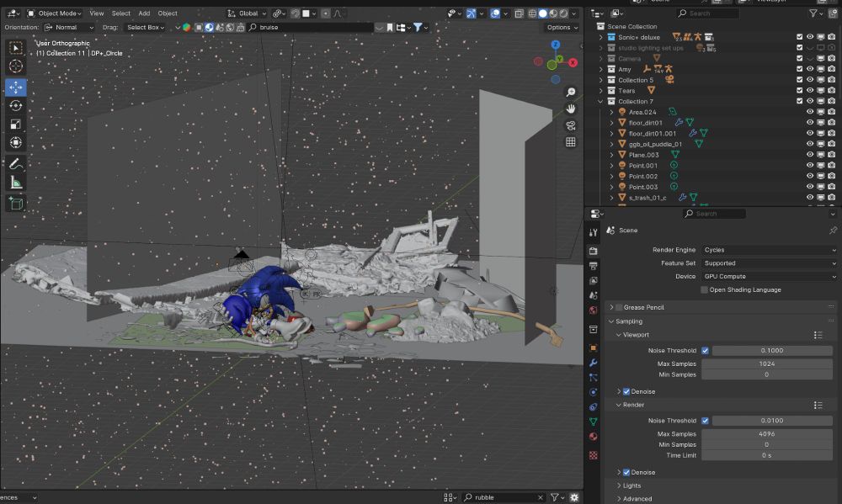Open the Particles properties tab

(594, 377)
